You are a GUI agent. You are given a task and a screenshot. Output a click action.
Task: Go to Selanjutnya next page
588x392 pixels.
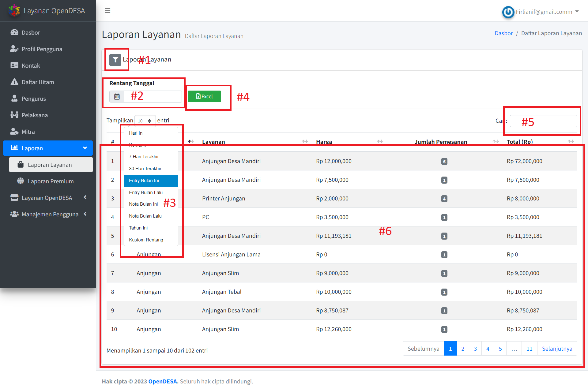(x=557, y=349)
